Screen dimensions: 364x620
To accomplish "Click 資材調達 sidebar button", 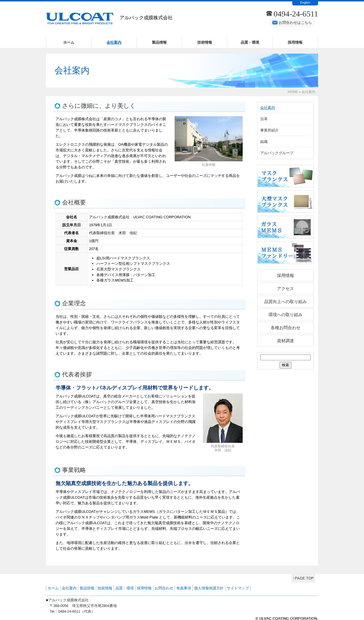I will pos(285,341).
